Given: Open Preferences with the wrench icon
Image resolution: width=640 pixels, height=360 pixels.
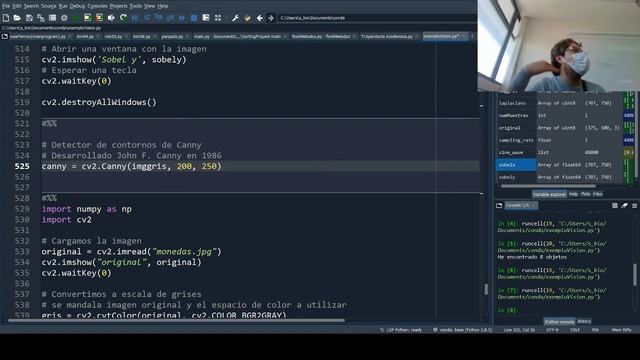Looking at the screenshot, I should pyautogui.click(x=236, y=18).
